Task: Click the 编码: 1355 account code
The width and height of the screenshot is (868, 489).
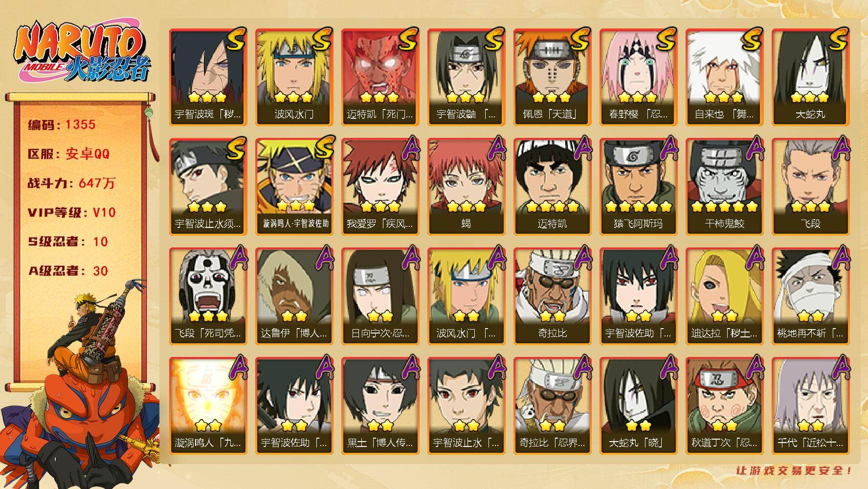Action: pyautogui.click(x=62, y=125)
